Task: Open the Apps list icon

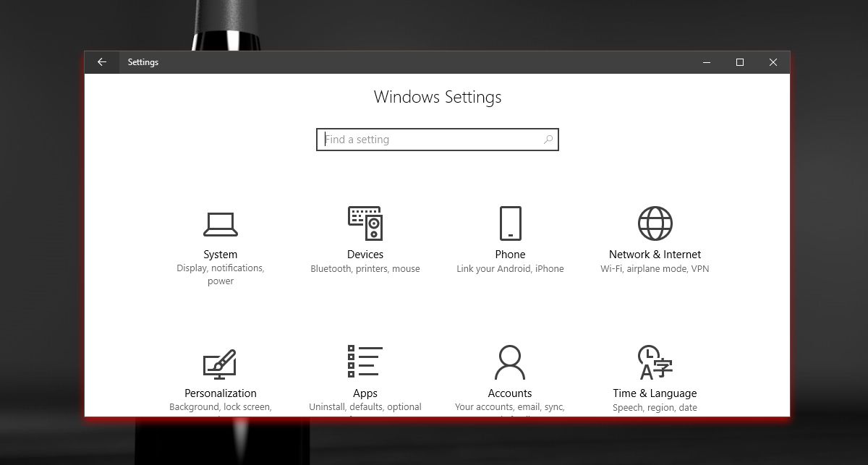Action: [365, 361]
